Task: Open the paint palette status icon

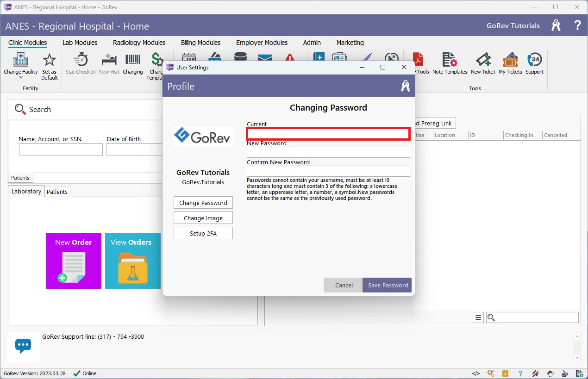Action: [565, 373]
